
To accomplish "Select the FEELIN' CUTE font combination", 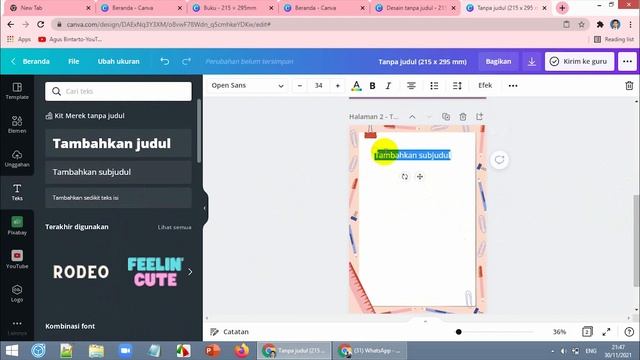I will (x=155, y=272).
